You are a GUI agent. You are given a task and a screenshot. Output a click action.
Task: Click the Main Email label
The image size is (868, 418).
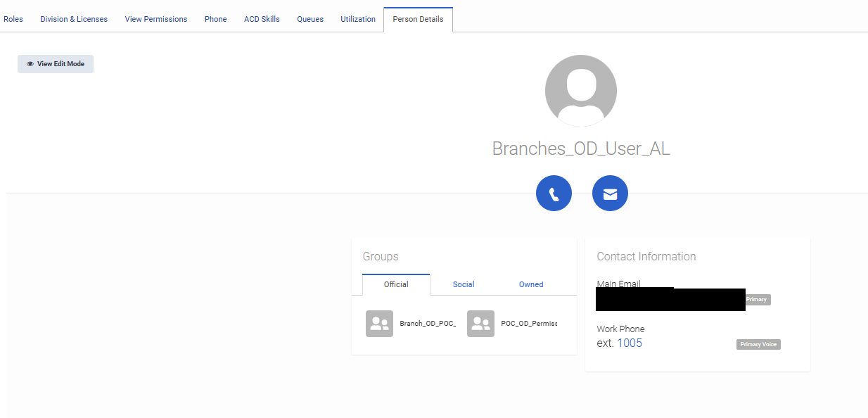[618, 284]
